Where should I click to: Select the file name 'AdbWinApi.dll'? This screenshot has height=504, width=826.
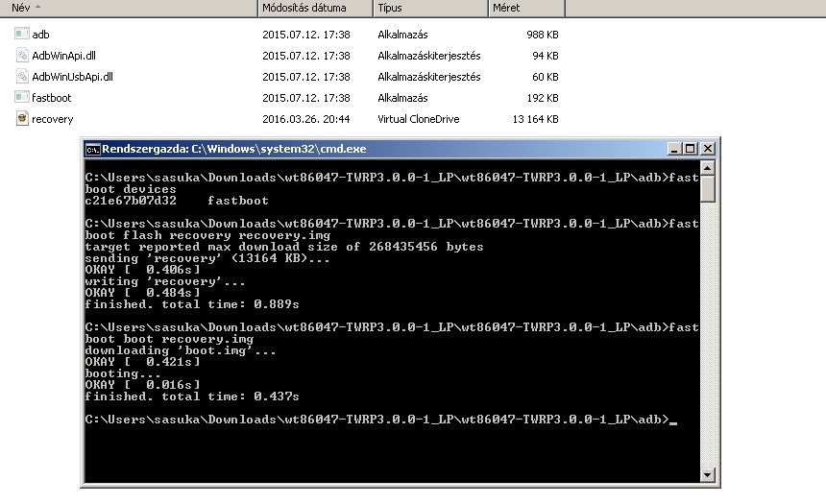point(63,56)
